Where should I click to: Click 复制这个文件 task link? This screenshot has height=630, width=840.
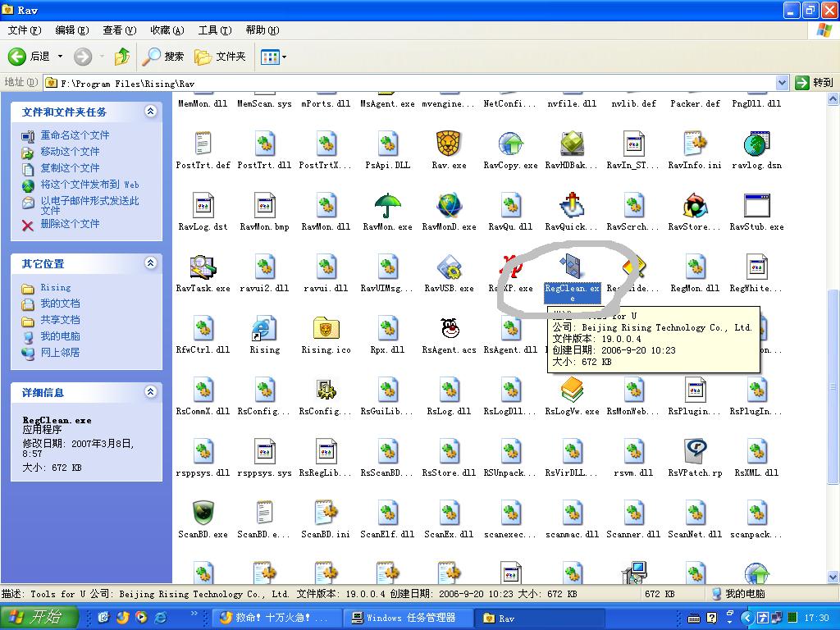point(71,168)
